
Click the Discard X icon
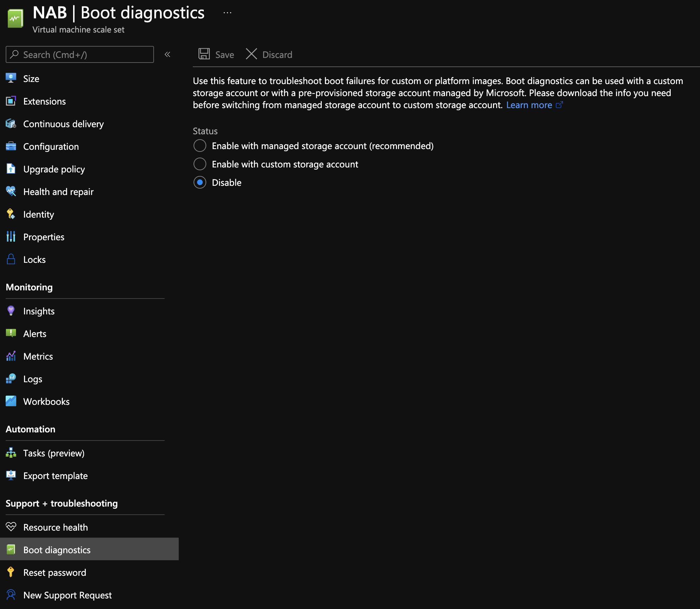(251, 54)
